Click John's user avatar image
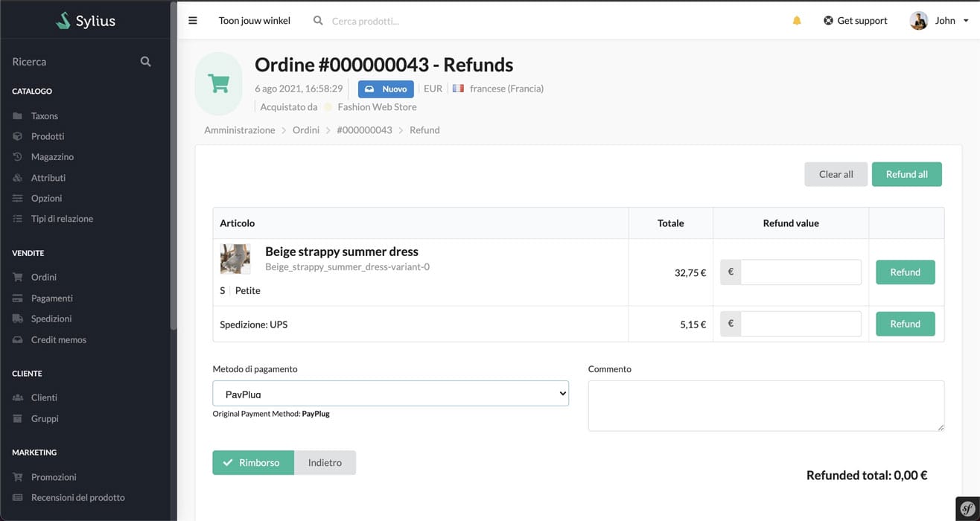Image resolution: width=980 pixels, height=521 pixels. [x=918, y=21]
